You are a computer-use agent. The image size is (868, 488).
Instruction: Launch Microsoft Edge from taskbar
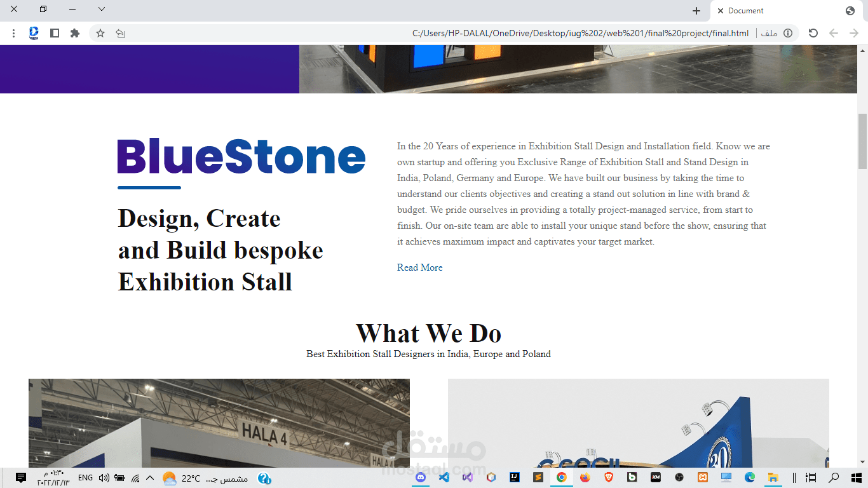(x=750, y=477)
